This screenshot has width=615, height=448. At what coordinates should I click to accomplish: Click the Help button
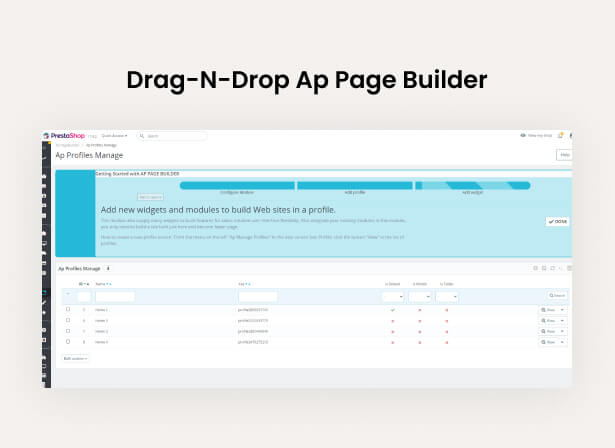tap(564, 155)
